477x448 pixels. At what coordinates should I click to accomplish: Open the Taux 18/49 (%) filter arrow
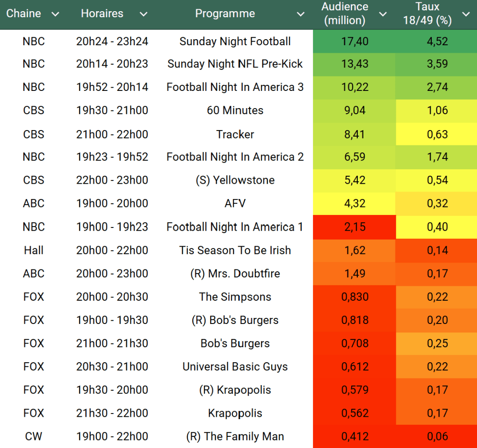pos(466,14)
